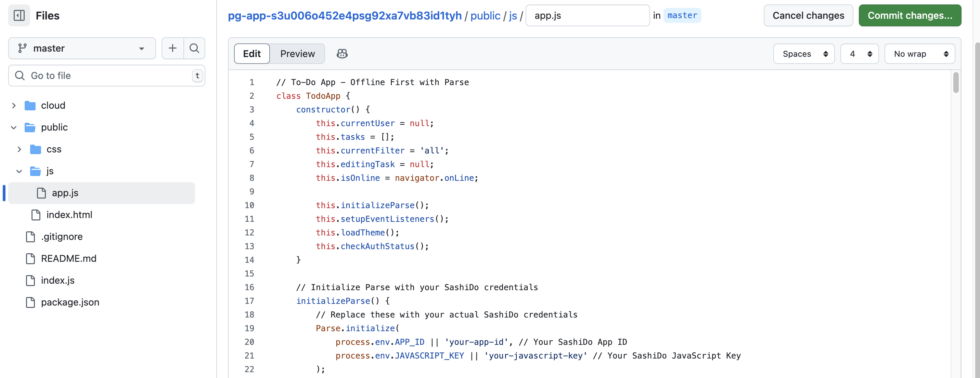Click line number 16 in gutter
The image size is (980, 378).
point(249,287)
